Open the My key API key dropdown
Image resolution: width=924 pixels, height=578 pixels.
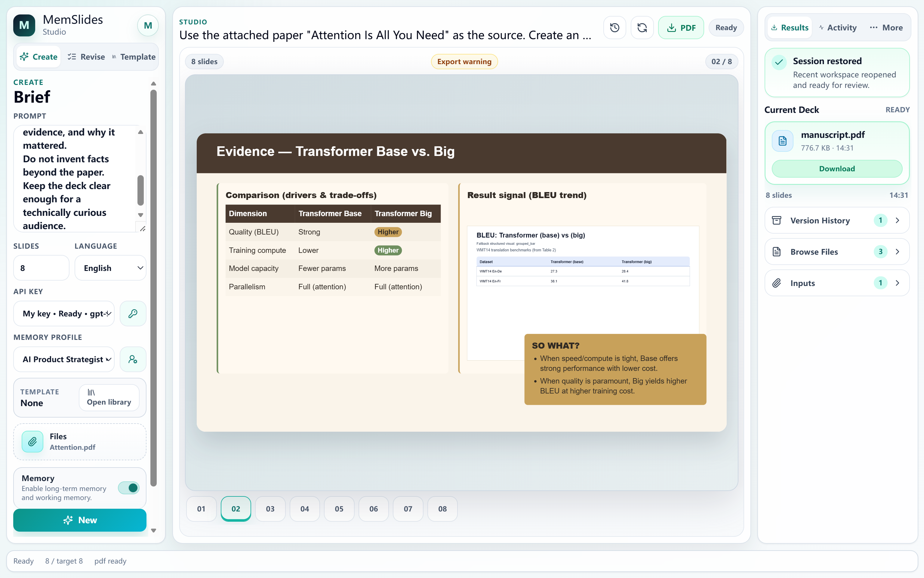[x=64, y=313]
